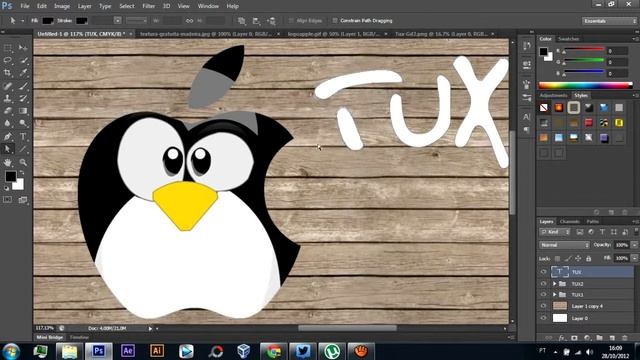Toggle lock all on layer
Image resolution: width=640 pixels, height=360 pixels.
[589, 258]
